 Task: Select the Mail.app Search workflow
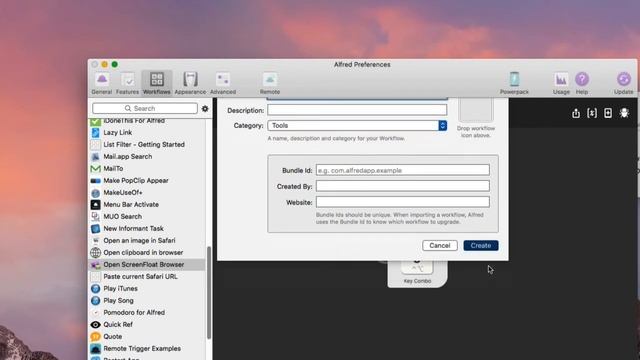point(147,156)
